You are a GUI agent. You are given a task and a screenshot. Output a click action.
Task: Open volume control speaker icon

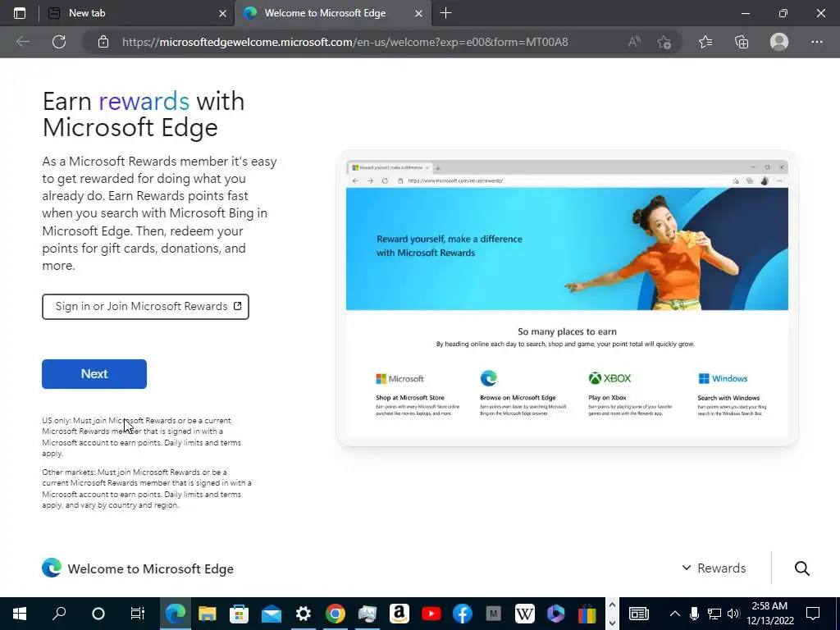[x=733, y=614]
